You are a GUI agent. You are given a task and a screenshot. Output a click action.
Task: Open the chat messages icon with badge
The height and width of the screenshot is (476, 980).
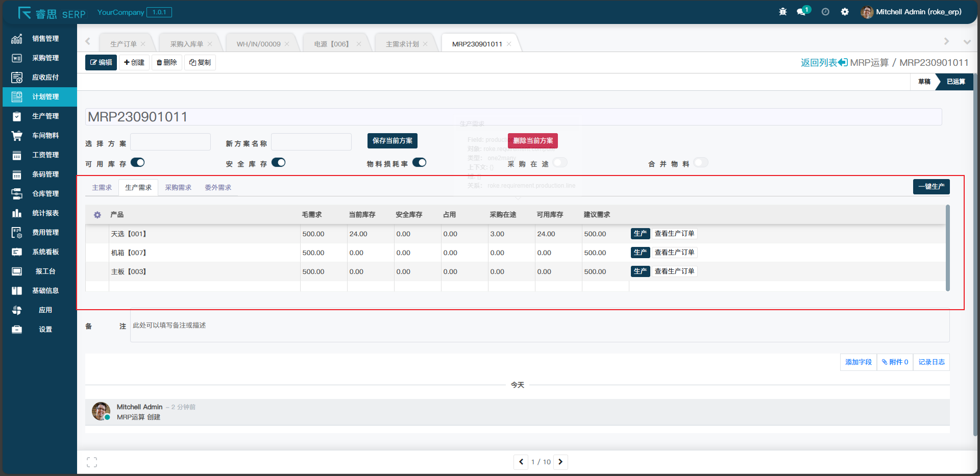802,12
